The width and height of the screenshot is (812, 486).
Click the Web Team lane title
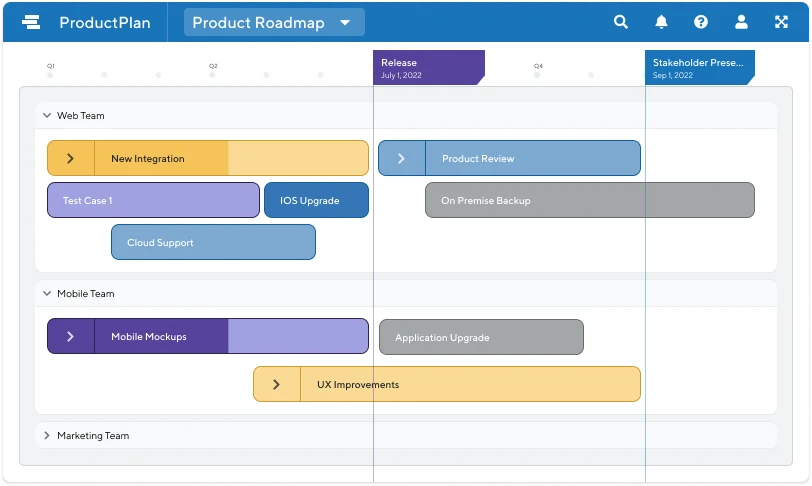point(81,116)
